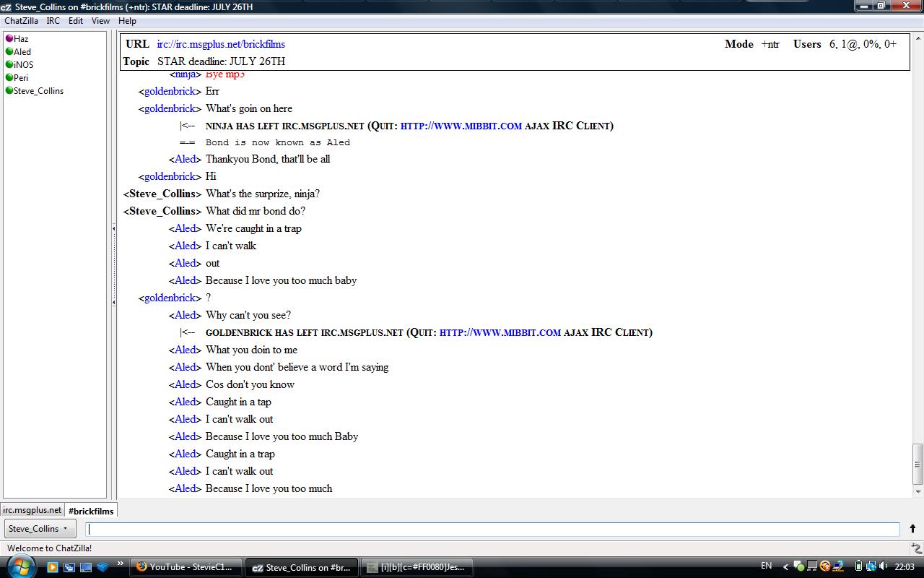Check the battery tray icon
The height and width of the screenshot is (578, 924).
click(858, 566)
